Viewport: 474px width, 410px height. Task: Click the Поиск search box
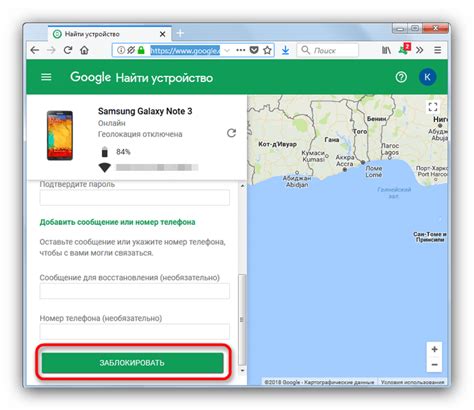pos(328,50)
